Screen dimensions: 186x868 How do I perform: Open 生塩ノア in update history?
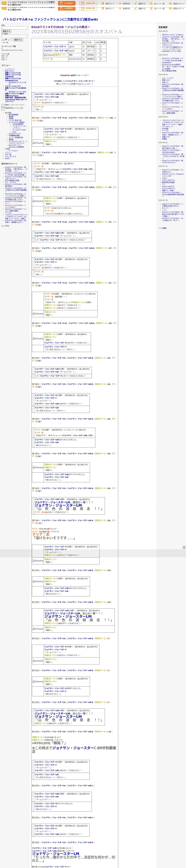(x=165, y=82)
